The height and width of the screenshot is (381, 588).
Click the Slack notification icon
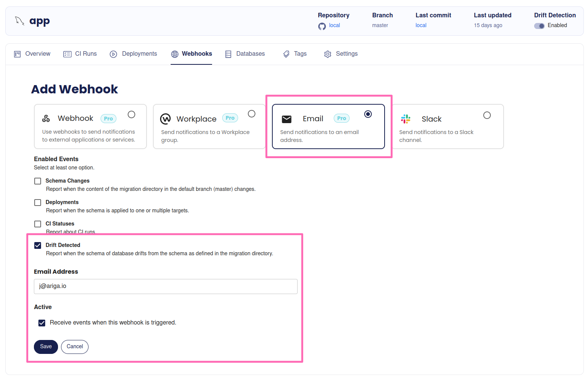(x=406, y=119)
